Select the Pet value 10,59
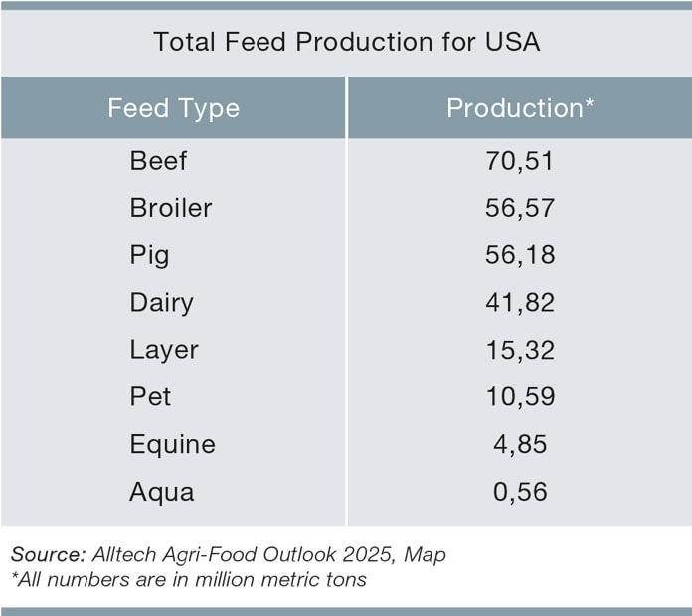The width and height of the screenshot is (692, 616). click(519, 397)
